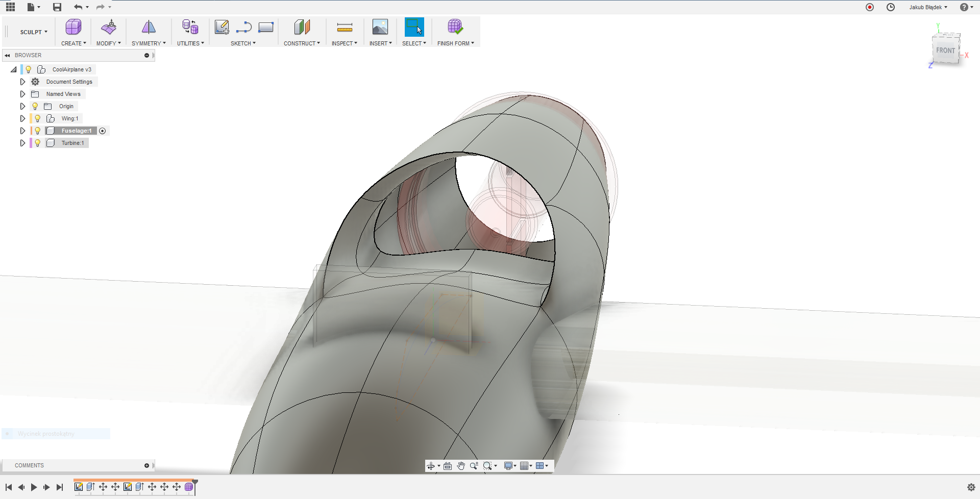980x499 pixels.
Task: Toggle Origin folder visibility lightbulb
Action: [35, 106]
